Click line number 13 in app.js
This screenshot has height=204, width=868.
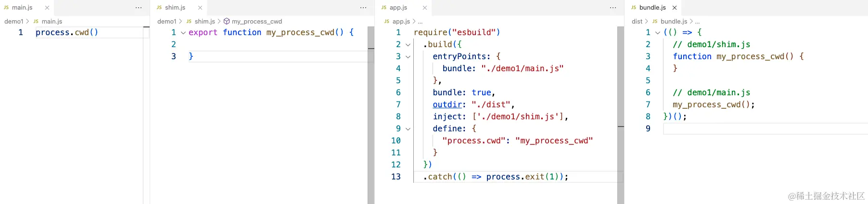(396, 177)
